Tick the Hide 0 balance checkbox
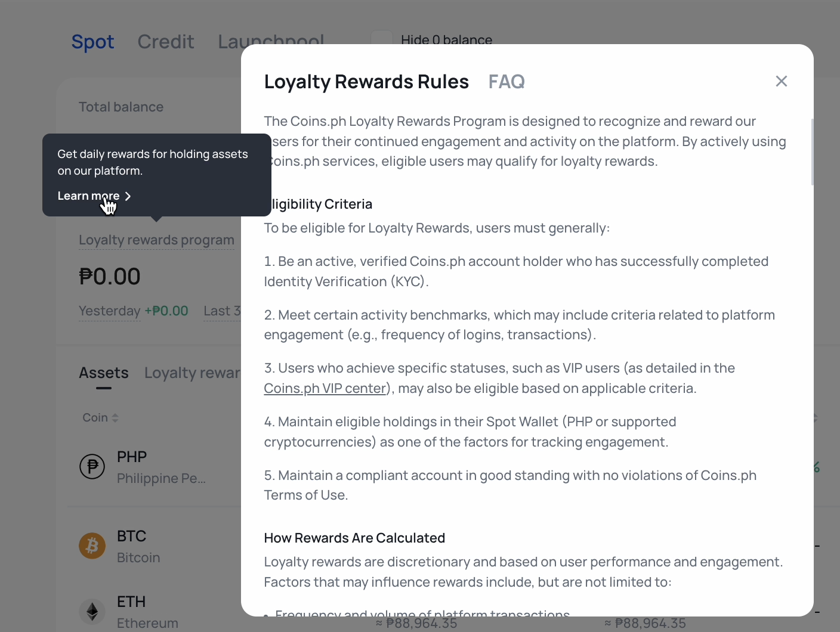840x632 pixels. click(x=382, y=38)
